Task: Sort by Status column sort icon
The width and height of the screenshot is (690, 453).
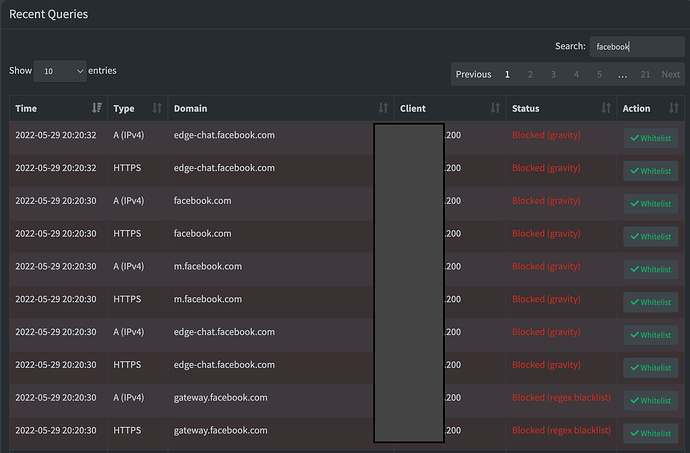Action: point(607,108)
